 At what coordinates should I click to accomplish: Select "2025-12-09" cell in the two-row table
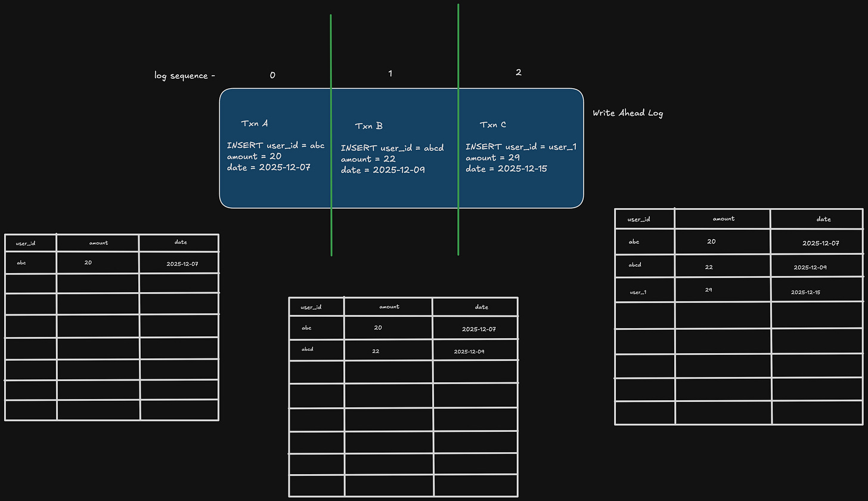[x=469, y=352]
